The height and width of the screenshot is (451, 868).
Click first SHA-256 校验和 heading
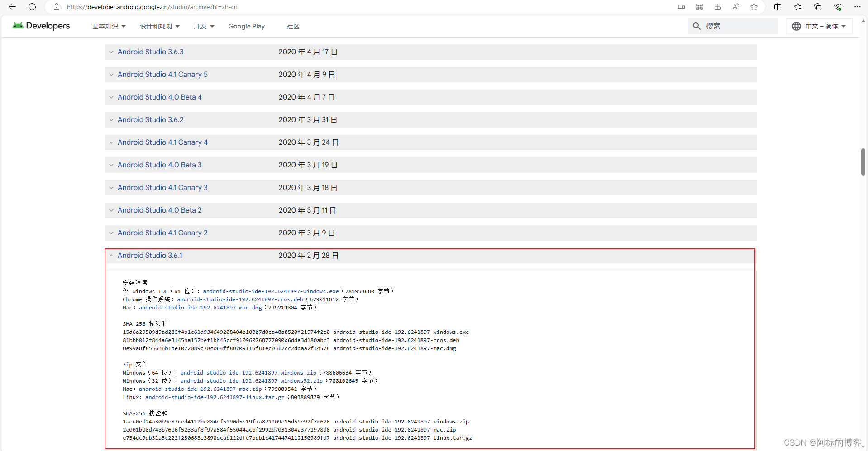click(x=145, y=324)
